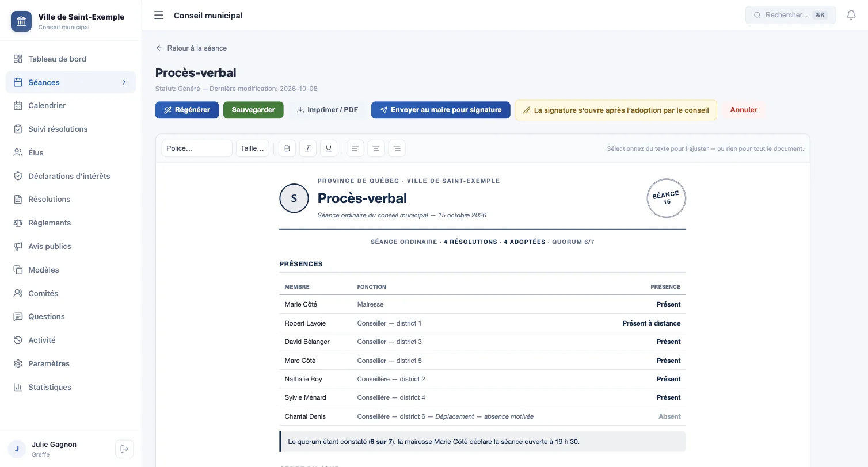Image resolution: width=868 pixels, height=467 pixels.
Task: Toggle italic formatting in the editor toolbar
Action: click(308, 148)
